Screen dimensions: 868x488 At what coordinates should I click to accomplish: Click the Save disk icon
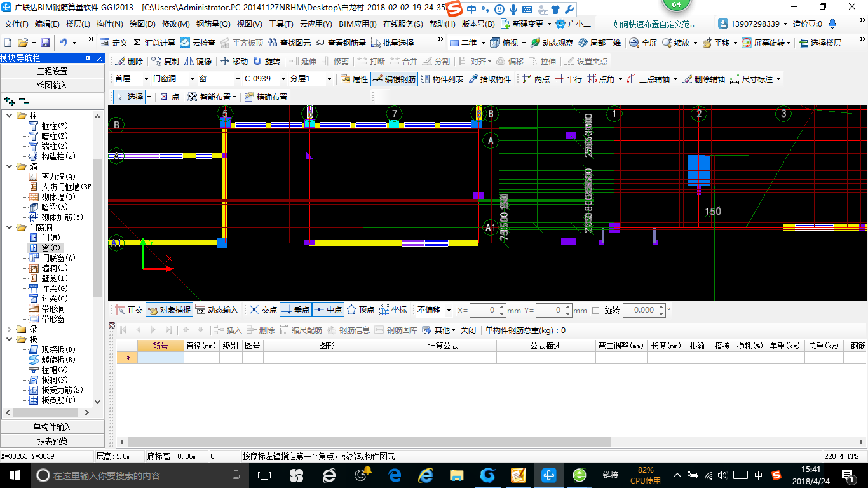pyautogui.click(x=45, y=43)
